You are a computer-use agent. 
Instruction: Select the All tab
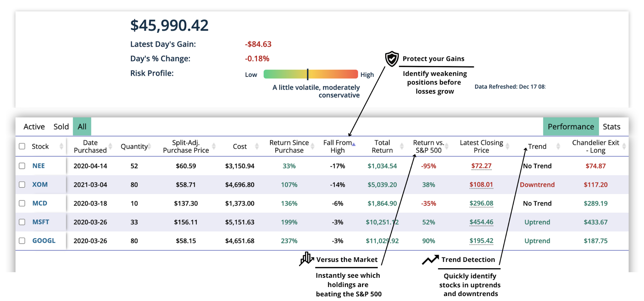82,127
